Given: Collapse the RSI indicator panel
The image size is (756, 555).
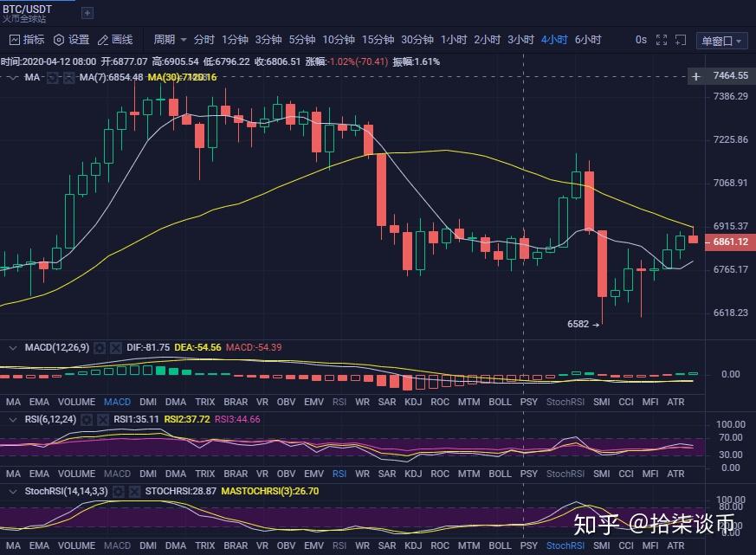Looking at the screenshot, I should (13, 420).
